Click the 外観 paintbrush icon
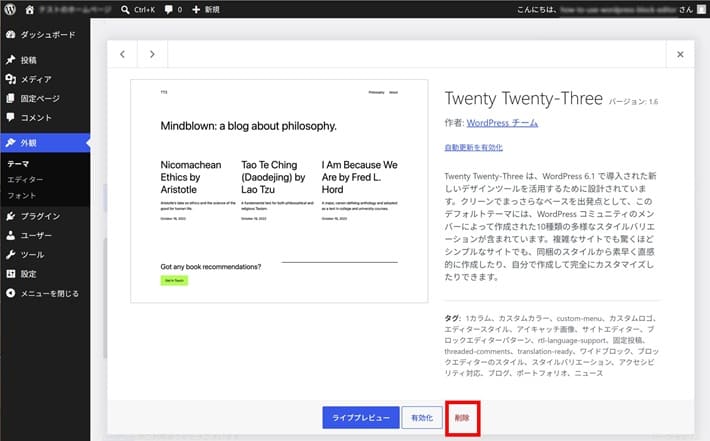 pos(10,143)
